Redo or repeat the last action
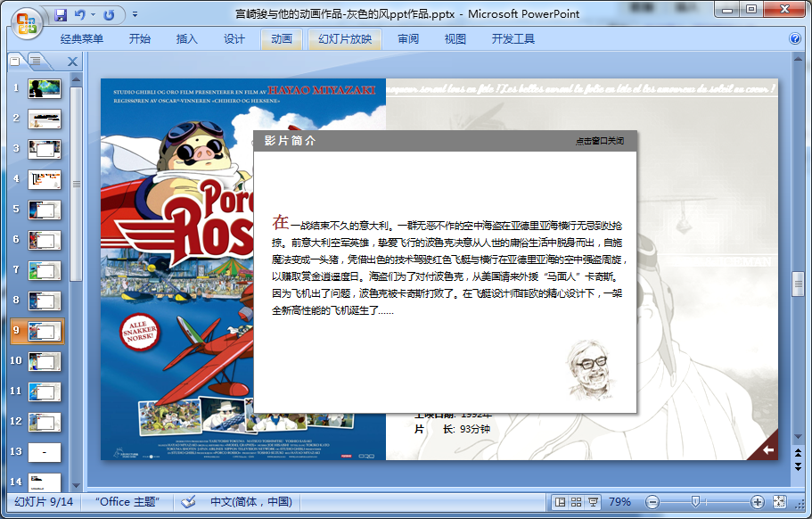The height and width of the screenshot is (519, 812). (109, 15)
